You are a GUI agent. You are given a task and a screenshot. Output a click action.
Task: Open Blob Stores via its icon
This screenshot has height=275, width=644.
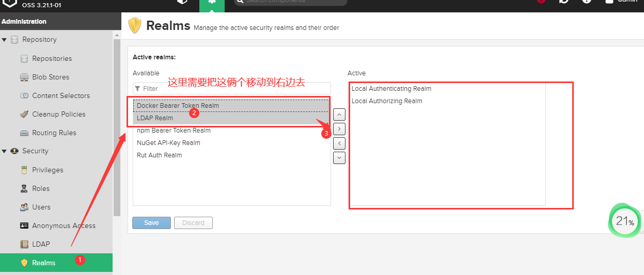click(24, 77)
